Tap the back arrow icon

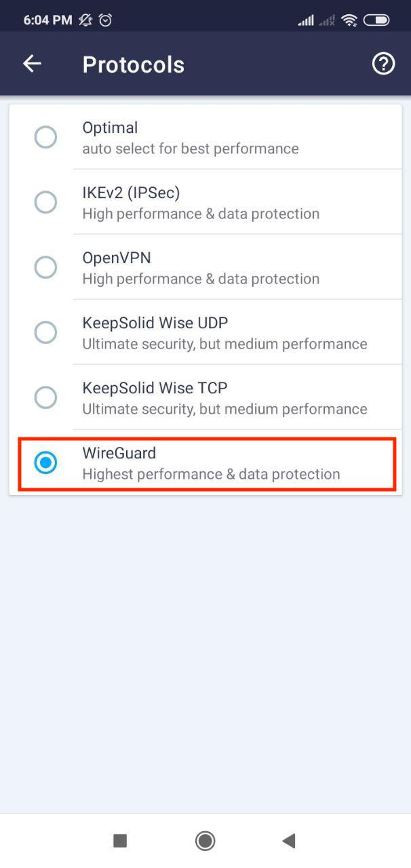[32, 64]
